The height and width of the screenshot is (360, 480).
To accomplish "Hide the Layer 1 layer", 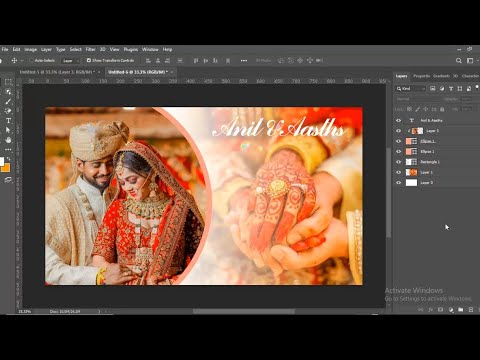I will click(399, 172).
